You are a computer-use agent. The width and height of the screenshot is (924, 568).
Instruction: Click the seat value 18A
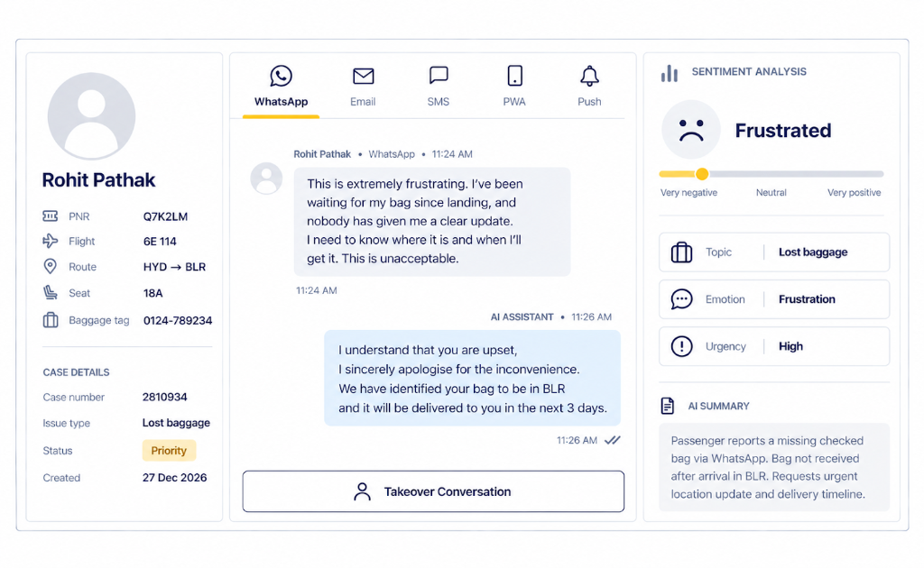(152, 293)
